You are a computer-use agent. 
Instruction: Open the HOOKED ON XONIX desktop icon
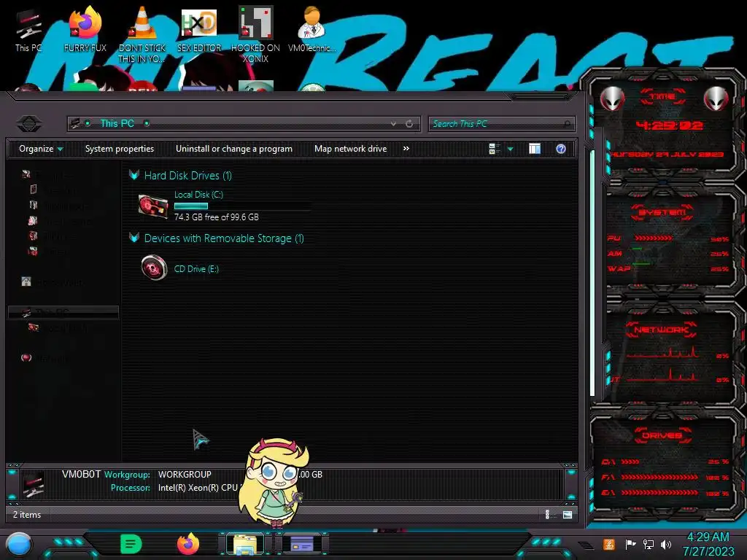(x=255, y=23)
